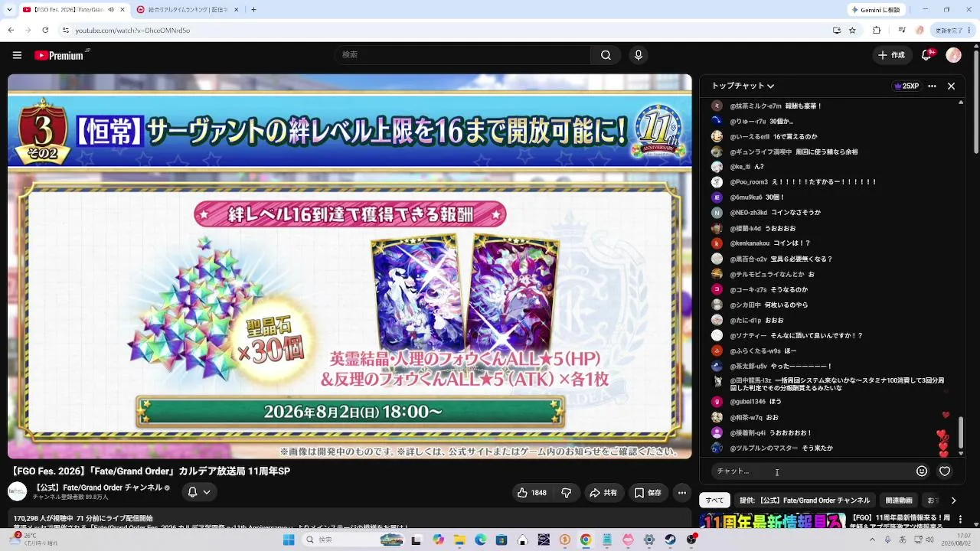The height and width of the screenshot is (551, 980).
Task: Reload the YouTube page
Action: 45,30
